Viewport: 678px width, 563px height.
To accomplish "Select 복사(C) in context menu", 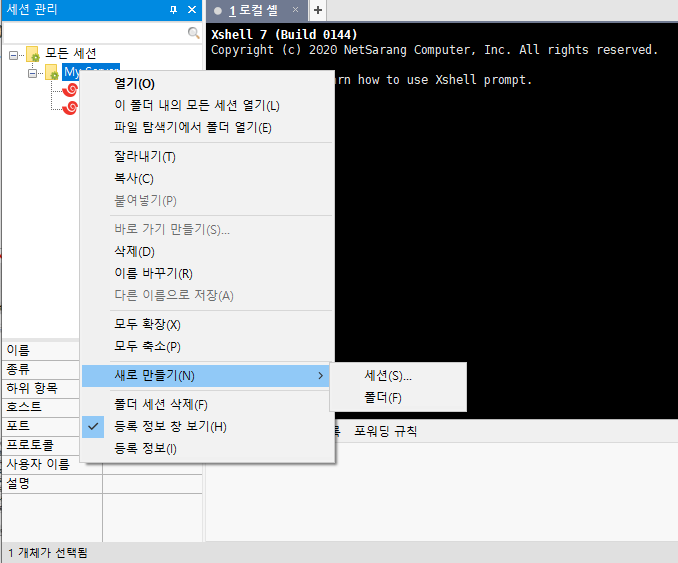I will tap(208, 179).
